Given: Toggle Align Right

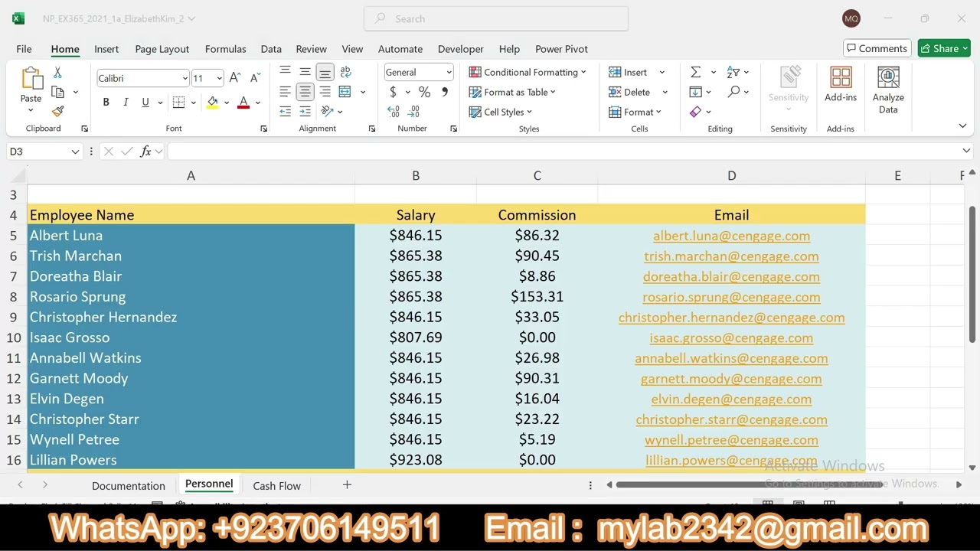Looking at the screenshot, I should click(x=325, y=92).
